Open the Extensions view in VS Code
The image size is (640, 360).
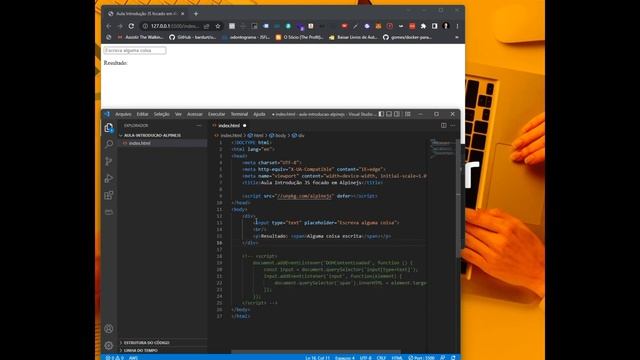(x=109, y=195)
